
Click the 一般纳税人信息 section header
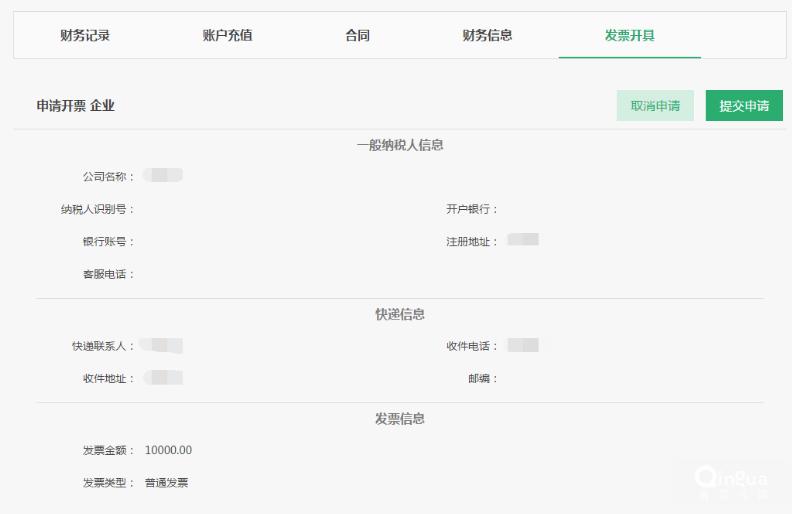pyautogui.click(x=400, y=145)
